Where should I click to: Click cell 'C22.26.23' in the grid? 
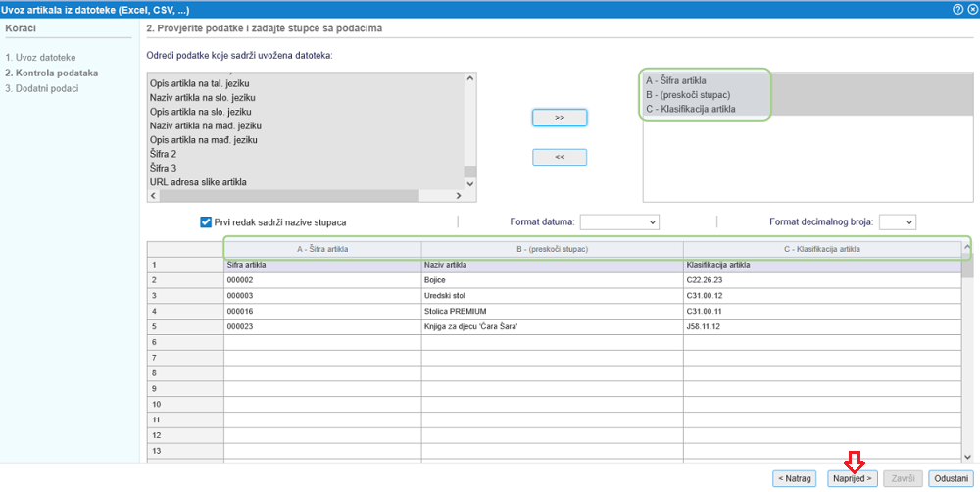click(x=822, y=280)
